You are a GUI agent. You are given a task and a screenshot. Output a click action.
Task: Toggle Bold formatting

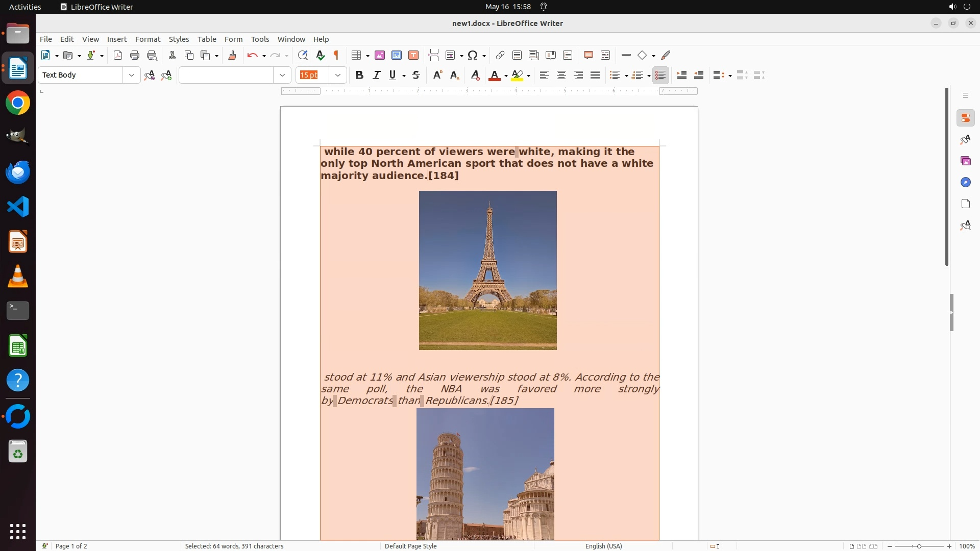(359, 75)
